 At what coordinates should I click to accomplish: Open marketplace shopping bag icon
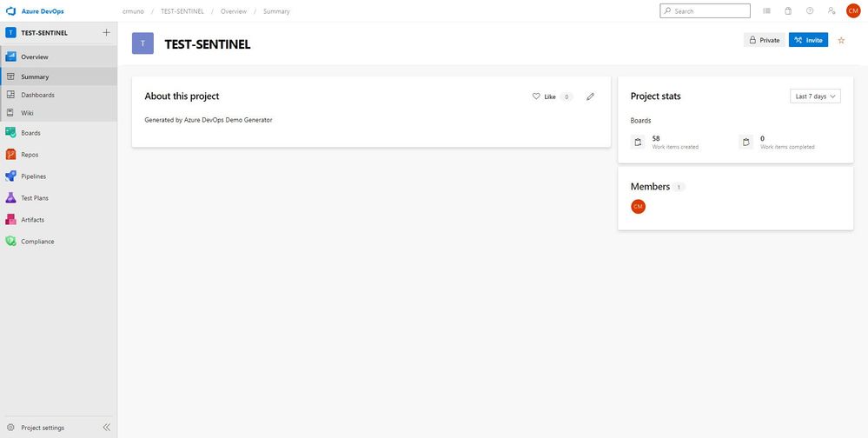point(788,11)
